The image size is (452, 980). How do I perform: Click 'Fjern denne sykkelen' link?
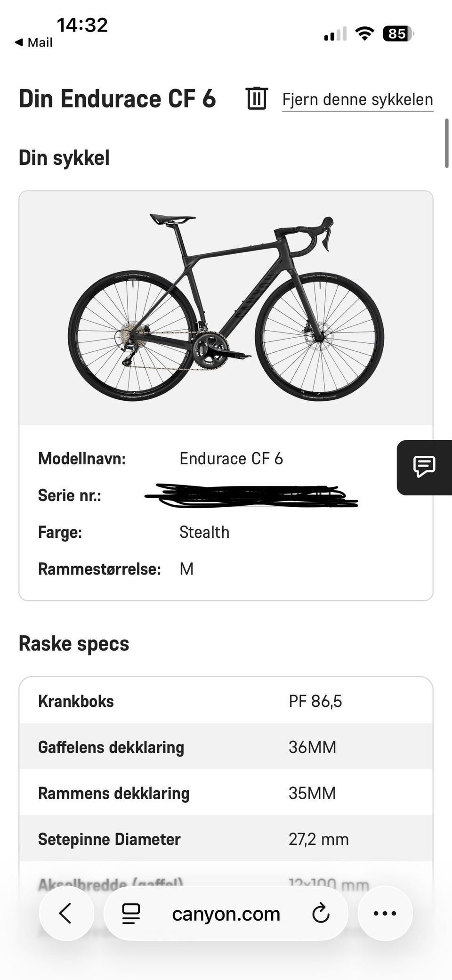357,100
